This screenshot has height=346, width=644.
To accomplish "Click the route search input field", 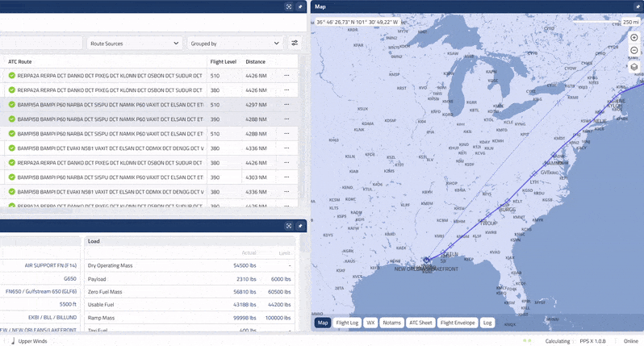I will [41, 43].
